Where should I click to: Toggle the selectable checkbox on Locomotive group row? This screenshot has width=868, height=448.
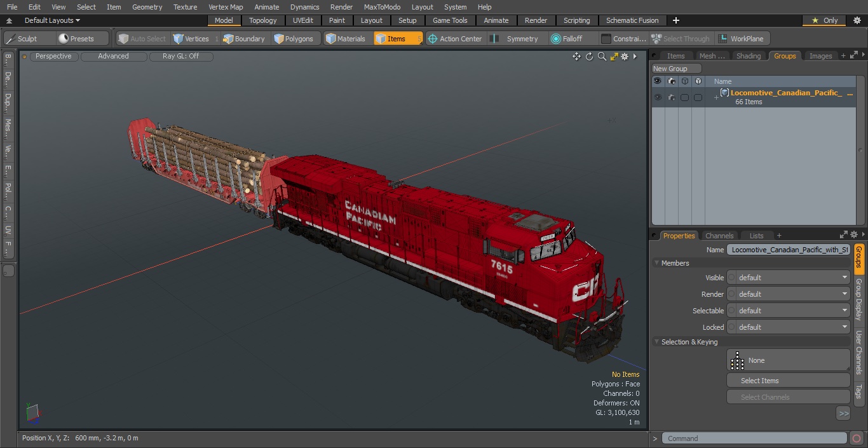coord(684,97)
